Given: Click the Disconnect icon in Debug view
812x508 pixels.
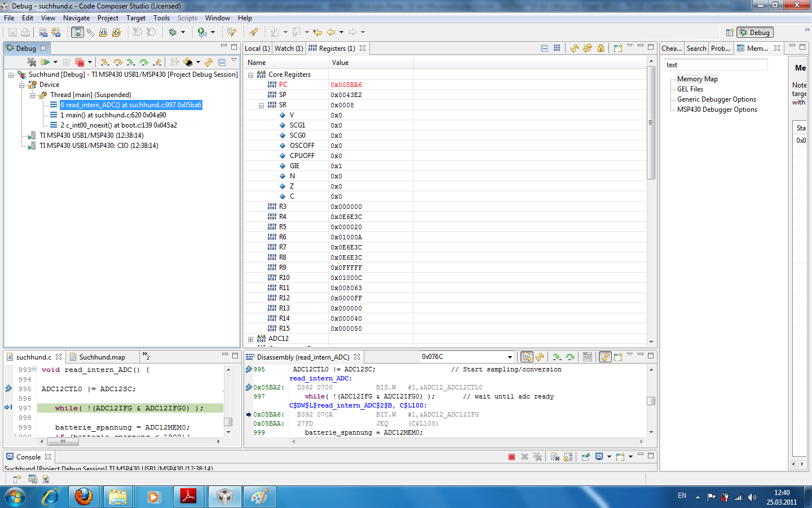Looking at the screenshot, I should (x=32, y=62).
